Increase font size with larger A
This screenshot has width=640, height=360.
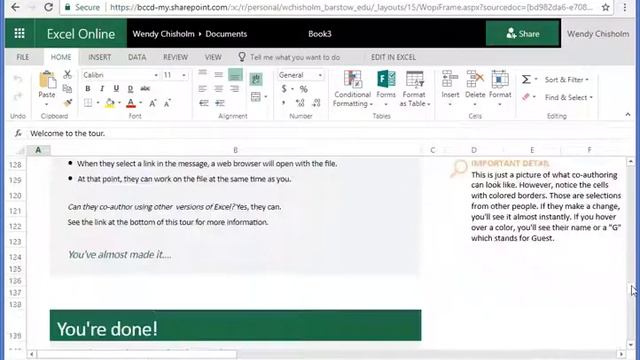point(153,103)
